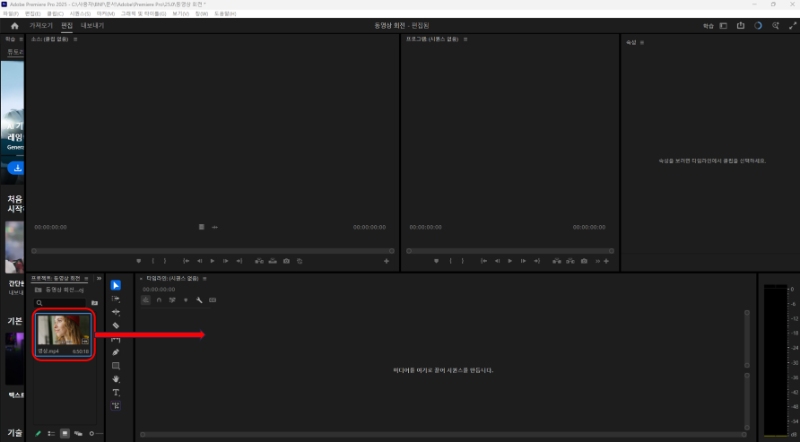The height and width of the screenshot is (442, 800).
Task: Click the Home icon
Action: [x=14, y=25]
